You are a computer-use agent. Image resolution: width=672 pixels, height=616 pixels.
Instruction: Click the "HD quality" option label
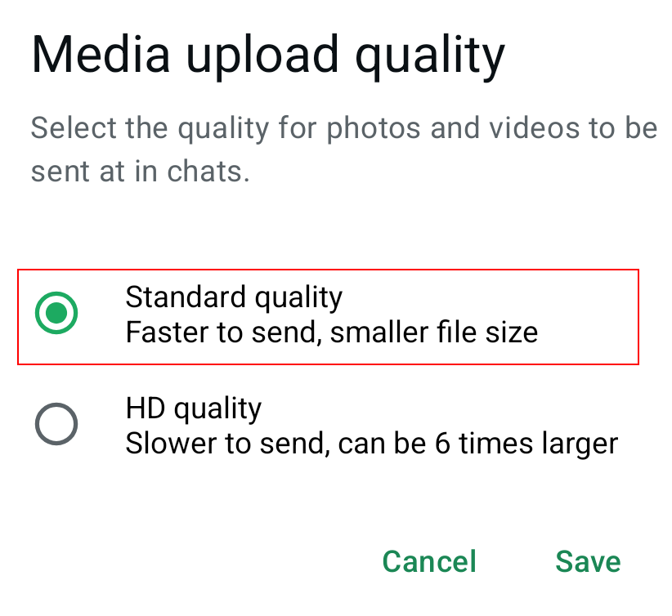coord(193,408)
